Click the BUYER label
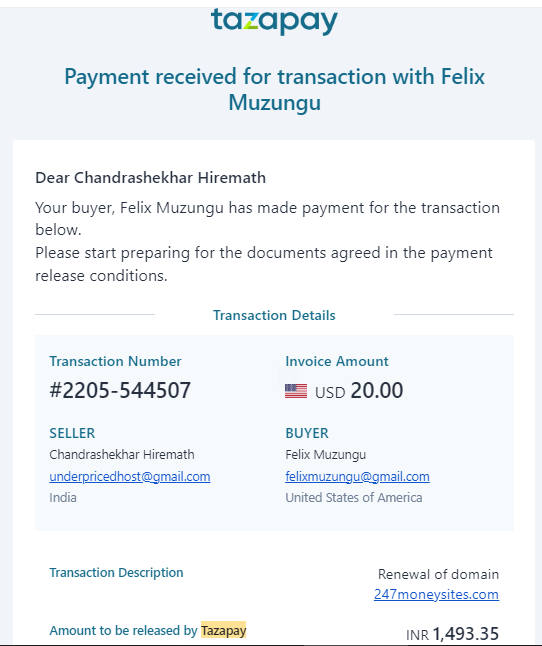 (307, 433)
